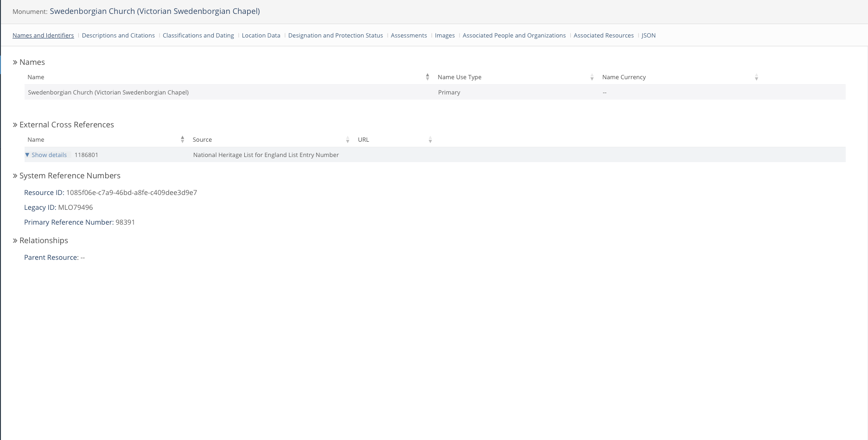The width and height of the screenshot is (868, 440).
Task: View the Assessments tab
Action: [x=408, y=35]
